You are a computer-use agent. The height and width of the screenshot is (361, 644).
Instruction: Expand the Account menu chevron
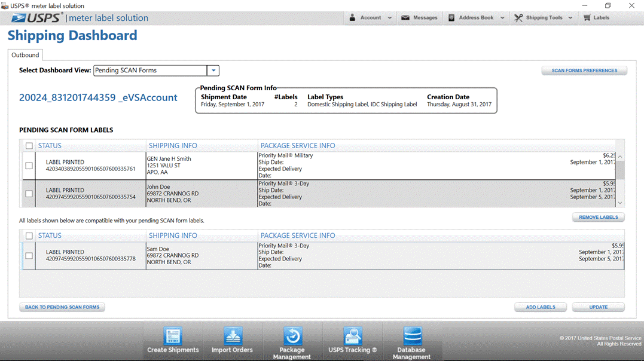click(389, 18)
